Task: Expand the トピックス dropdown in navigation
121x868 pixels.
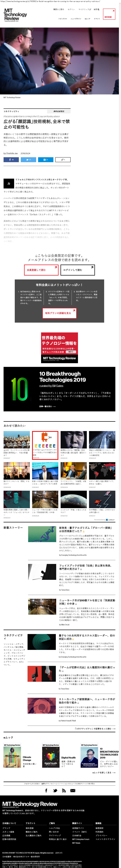Action: (62, 19)
